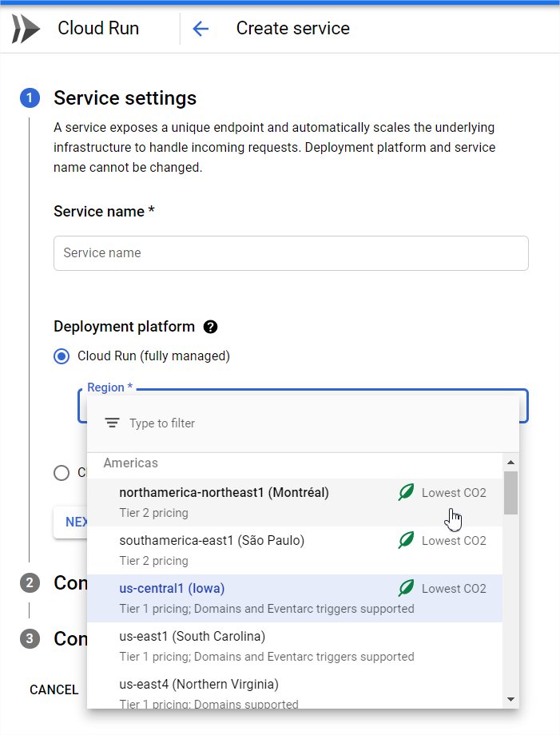The height and width of the screenshot is (735, 560).
Task: Click the step 3 number badge
Action: 30,638
